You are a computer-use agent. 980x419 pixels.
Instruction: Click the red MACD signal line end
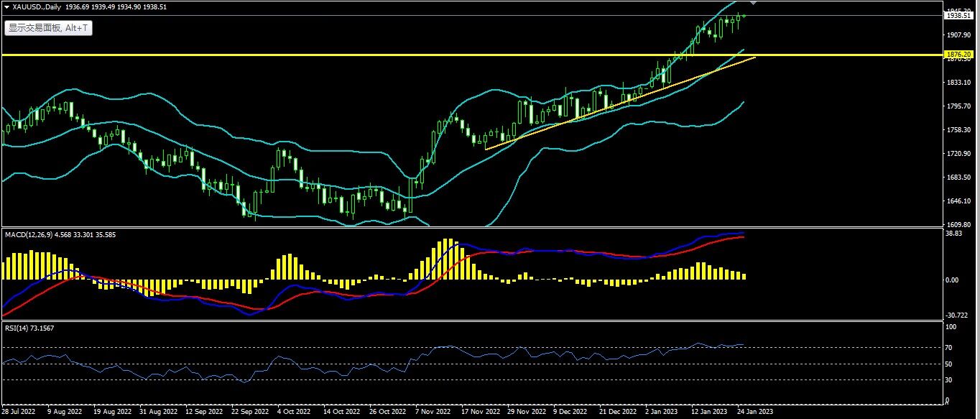click(x=742, y=237)
